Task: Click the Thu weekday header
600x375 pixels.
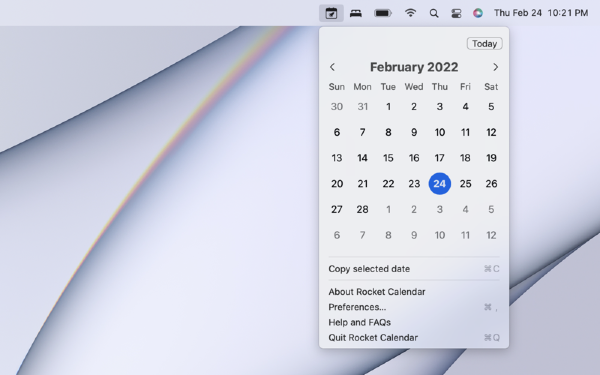Action: (440, 87)
